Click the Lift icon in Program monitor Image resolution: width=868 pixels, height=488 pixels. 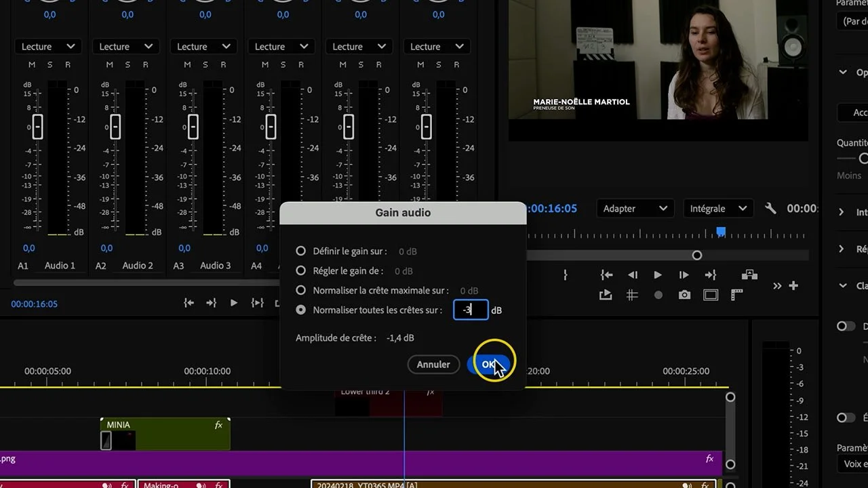(x=749, y=274)
